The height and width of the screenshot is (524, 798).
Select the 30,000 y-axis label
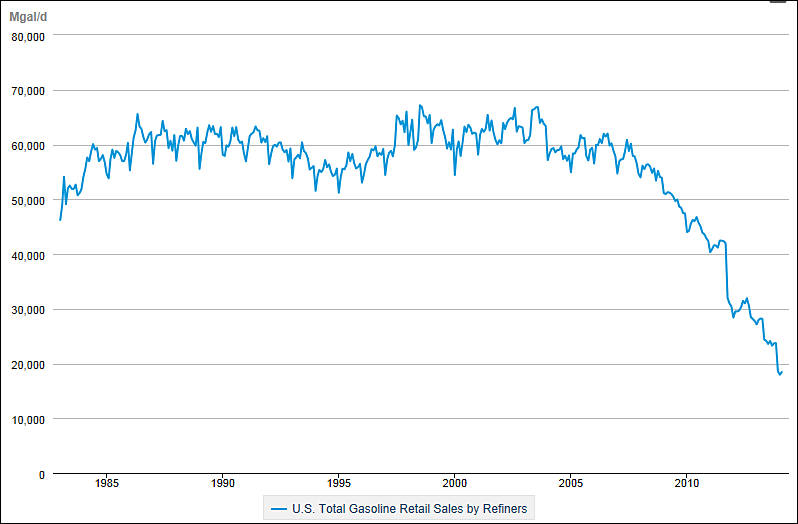pos(28,310)
